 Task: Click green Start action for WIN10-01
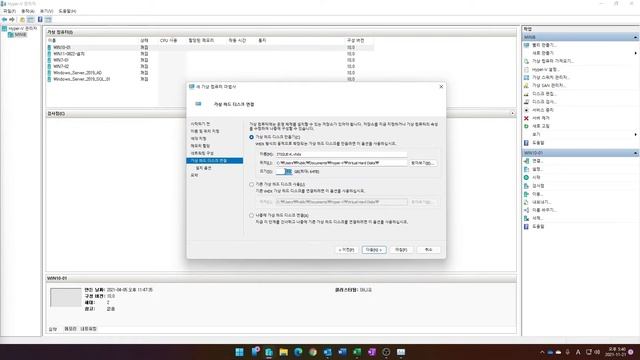[x=536, y=178]
